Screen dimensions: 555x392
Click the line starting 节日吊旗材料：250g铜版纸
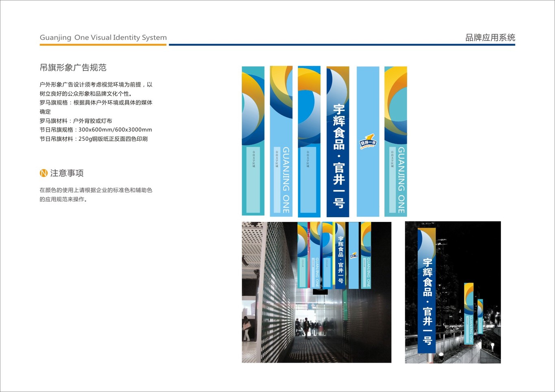[93, 139]
